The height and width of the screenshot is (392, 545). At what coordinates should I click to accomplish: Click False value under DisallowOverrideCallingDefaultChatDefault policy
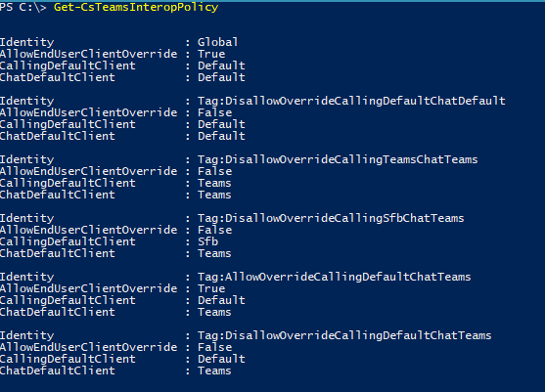coord(214,112)
